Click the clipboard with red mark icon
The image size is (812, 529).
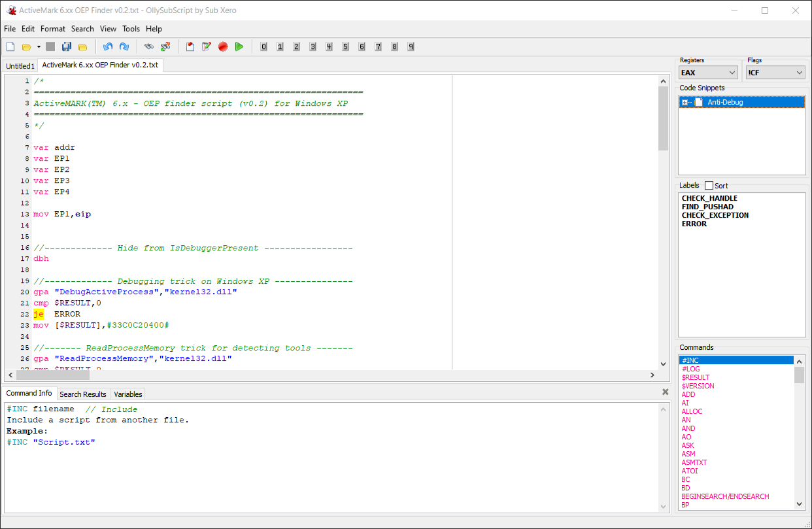[190, 46]
